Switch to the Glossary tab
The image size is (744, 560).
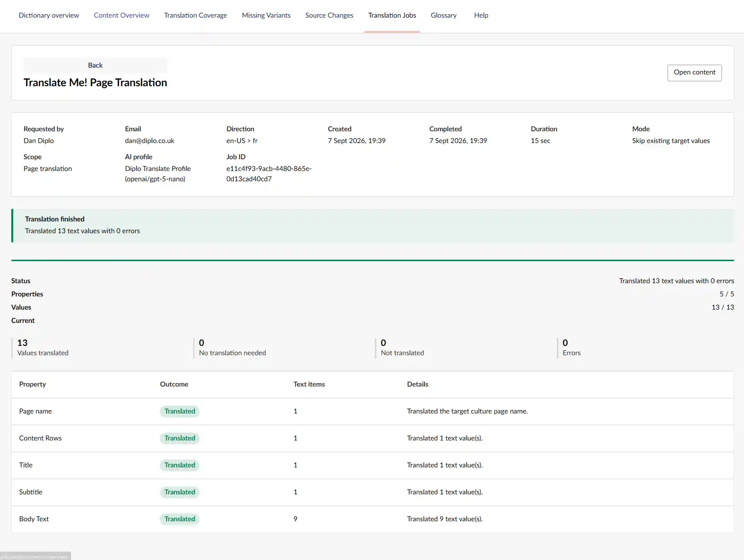444,15
